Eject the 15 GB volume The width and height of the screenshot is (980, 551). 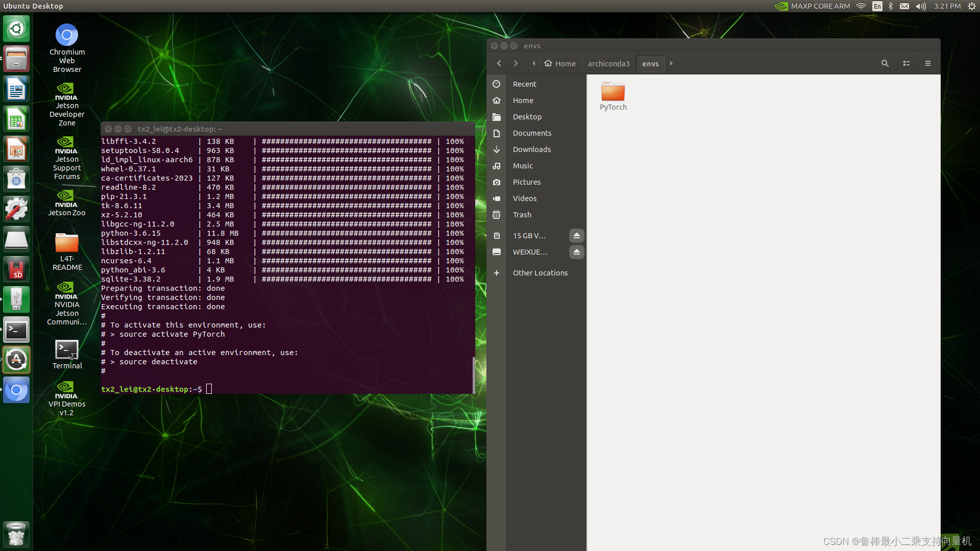pyautogui.click(x=576, y=235)
